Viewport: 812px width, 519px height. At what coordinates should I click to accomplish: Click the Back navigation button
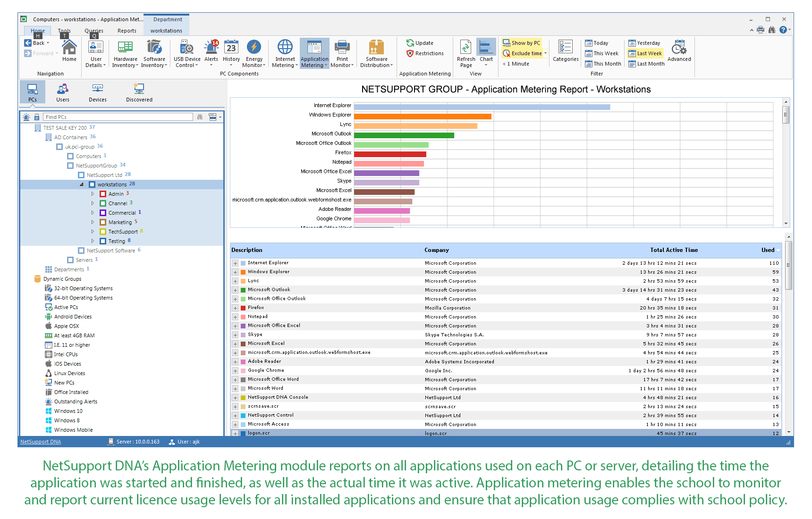[36, 42]
